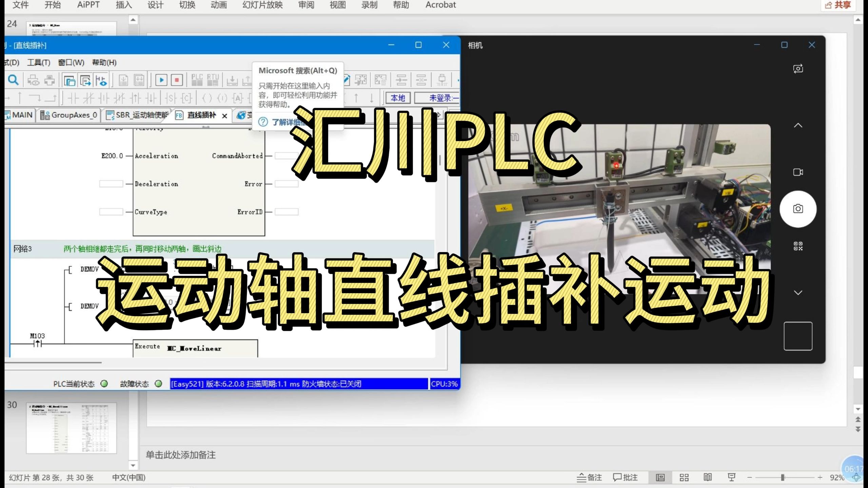This screenshot has height=488, width=868.
Task: Click thumbnail pane scroll-up arrow
Action: pos(133,20)
